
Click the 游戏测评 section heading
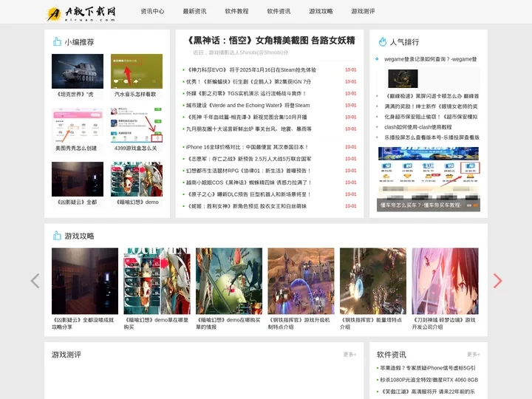(66, 355)
